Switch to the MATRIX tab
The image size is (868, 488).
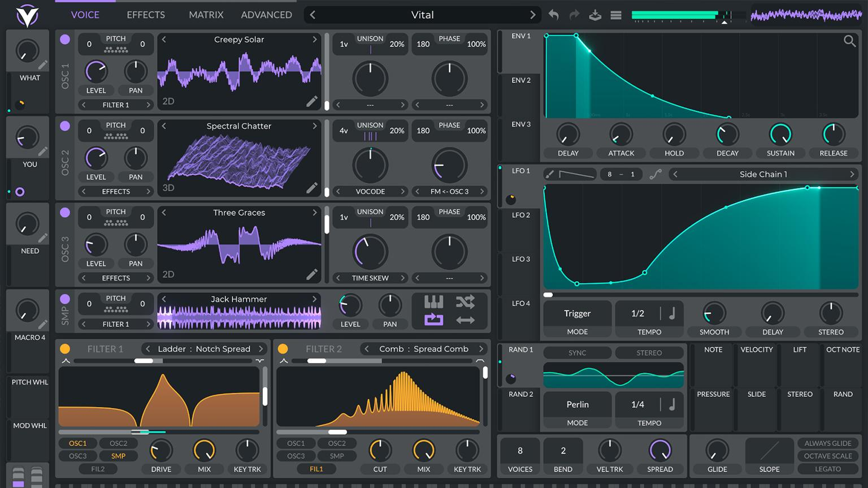pyautogui.click(x=206, y=15)
